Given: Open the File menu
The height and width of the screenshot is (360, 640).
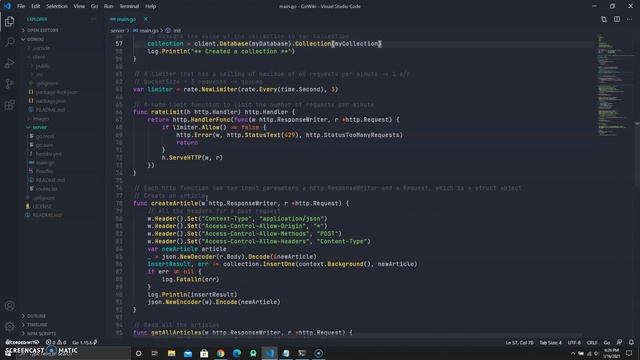Looking at the screenshot, I should tap(21, 6).
